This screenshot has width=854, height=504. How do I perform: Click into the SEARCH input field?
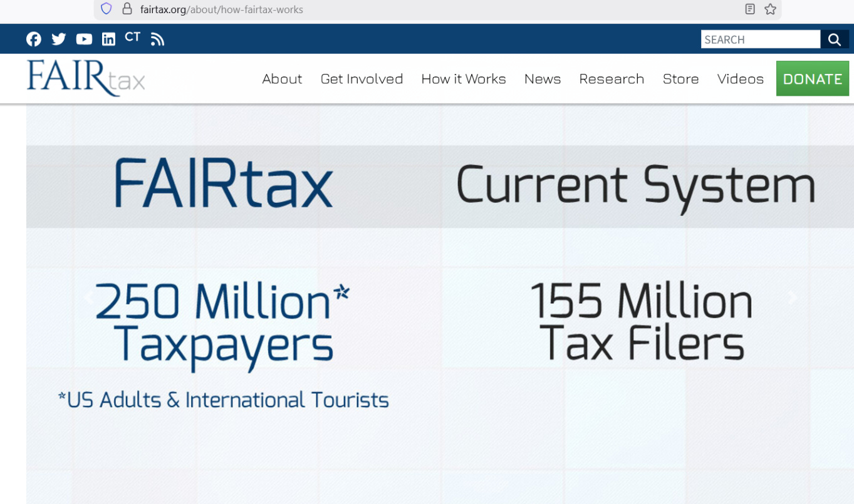(761, 39)
